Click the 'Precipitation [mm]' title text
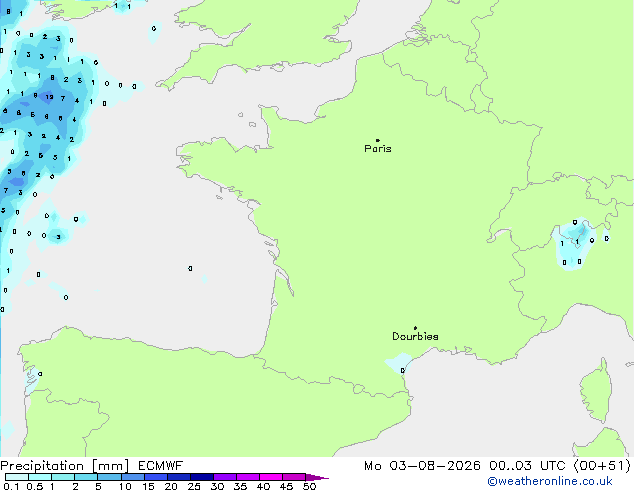 tap(65, 466)
